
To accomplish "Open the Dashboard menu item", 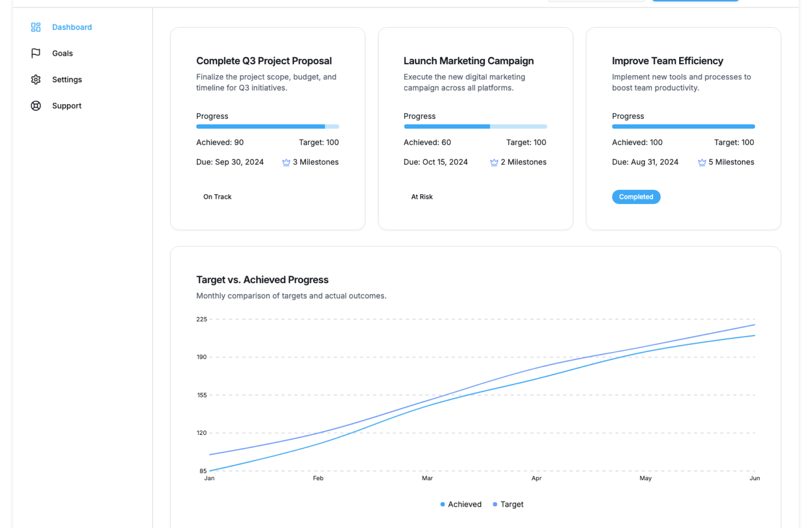I will coord(72,27).
